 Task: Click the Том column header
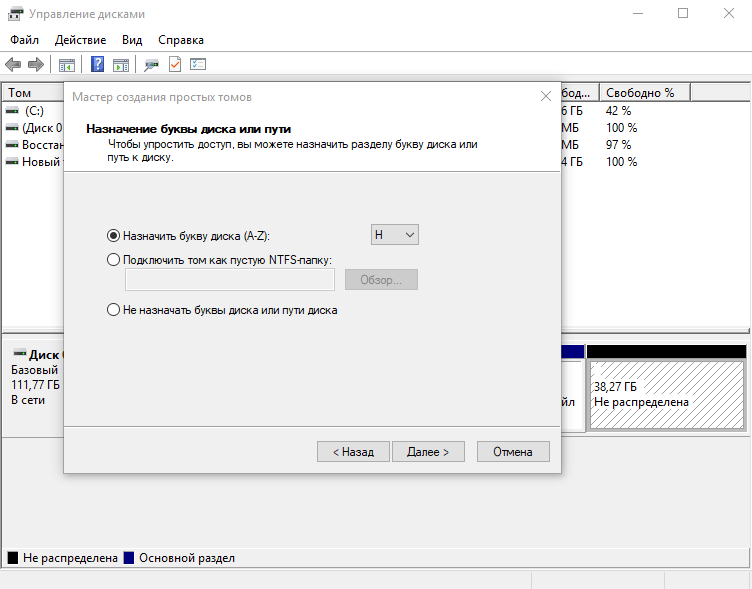click(x=33, y=93)
